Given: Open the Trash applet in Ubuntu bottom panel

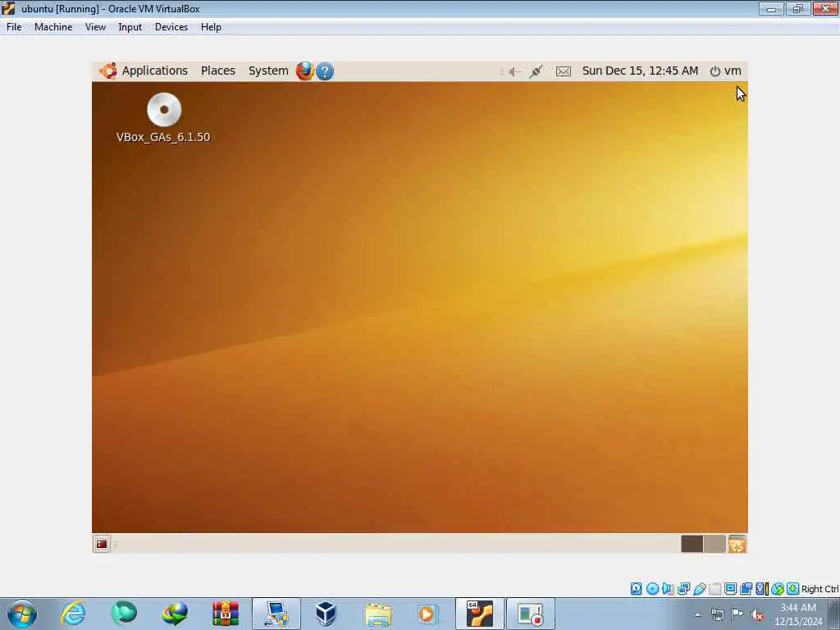Looking at the screenshot, I should (x=737, y=544).
